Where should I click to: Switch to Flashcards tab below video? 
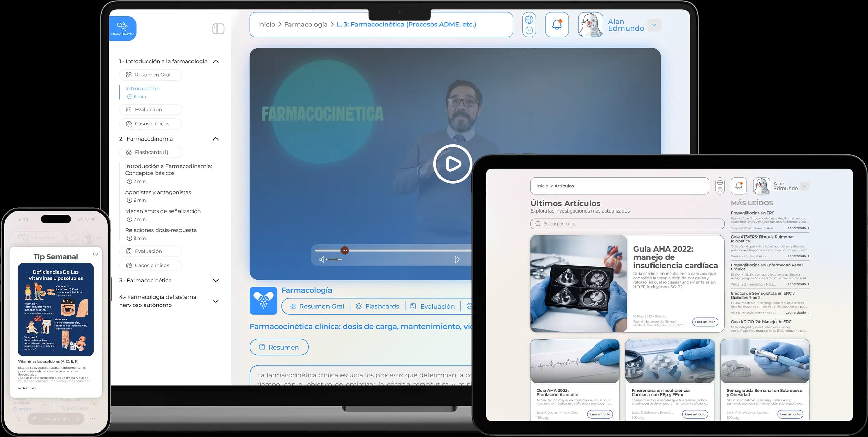click(377, 306)
